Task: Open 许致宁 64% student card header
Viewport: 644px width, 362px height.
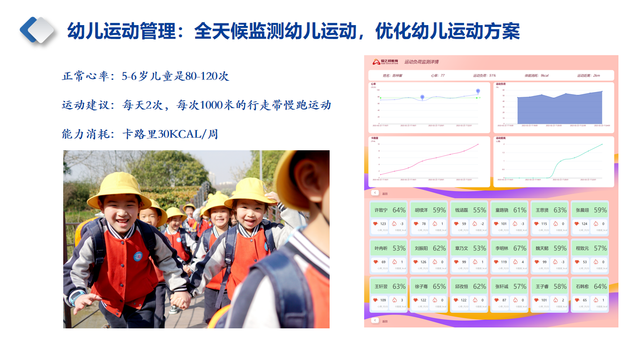Action: 388,210
